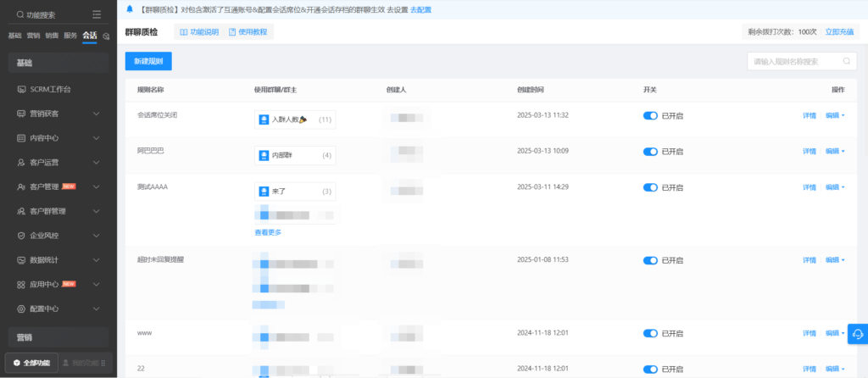Click the search magnifier icon in sidebar
The image size is (868, 378).
(20, 15)
